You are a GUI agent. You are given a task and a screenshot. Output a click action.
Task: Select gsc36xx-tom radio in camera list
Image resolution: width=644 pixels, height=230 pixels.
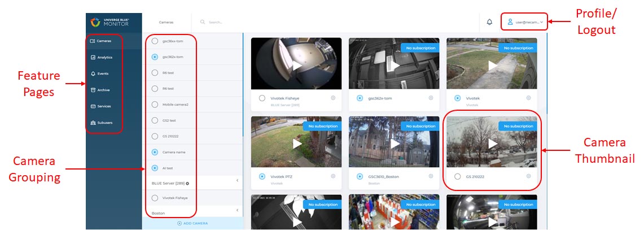click(155, 41)
